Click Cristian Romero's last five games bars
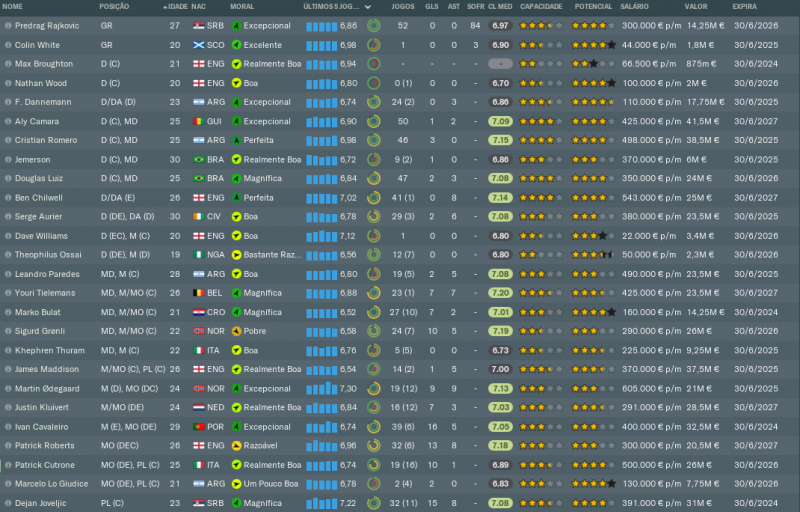This screenshot has width=800, height=512. click(321, 140)
